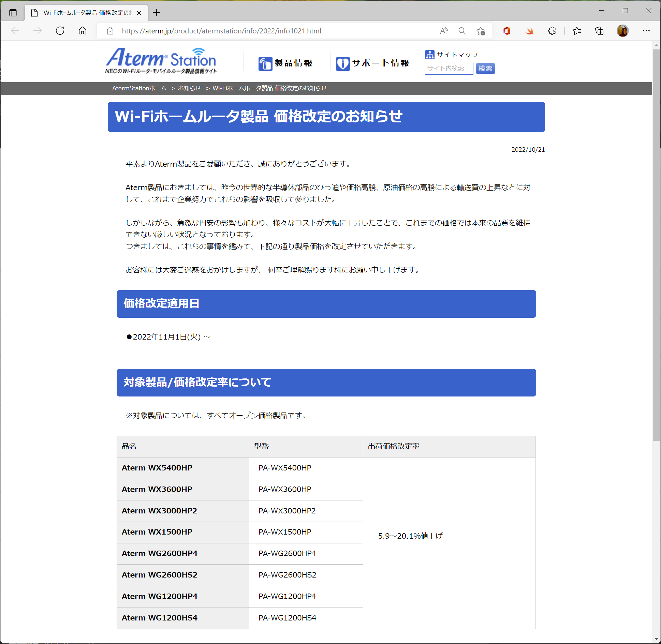Click the scrollbar up arrow
This screenshot has height=644, width=661.
(656, 45)
